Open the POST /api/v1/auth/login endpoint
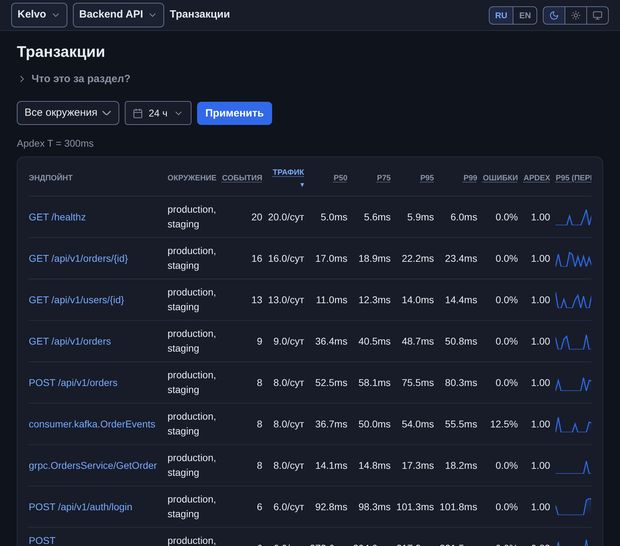620x546 pixels. click(80, 507)
